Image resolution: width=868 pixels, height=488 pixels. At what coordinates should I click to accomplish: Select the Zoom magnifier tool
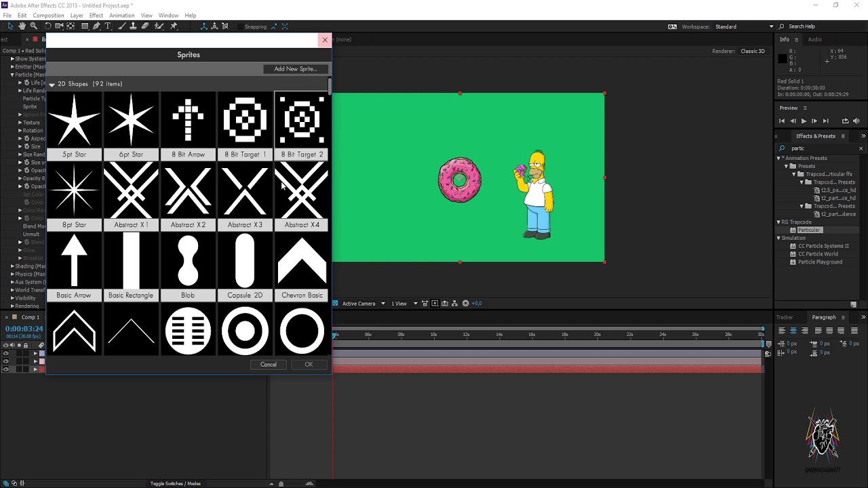[33, 26]
